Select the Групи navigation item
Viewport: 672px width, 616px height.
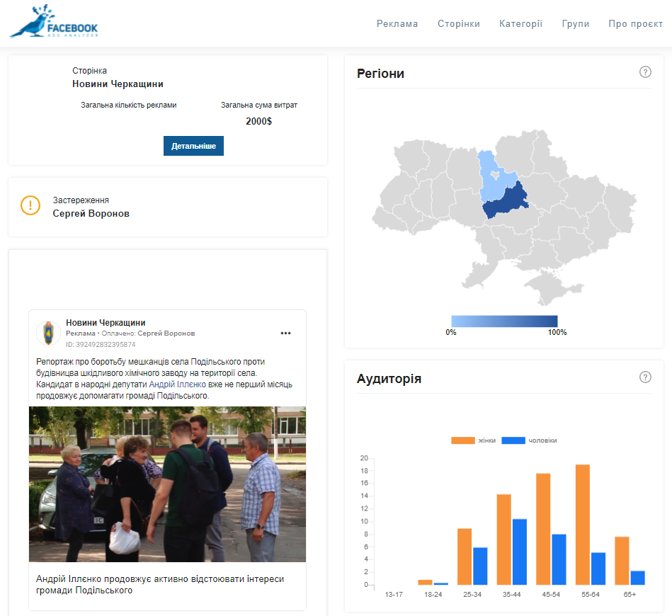pyautogui.click(x=576, y=24)
